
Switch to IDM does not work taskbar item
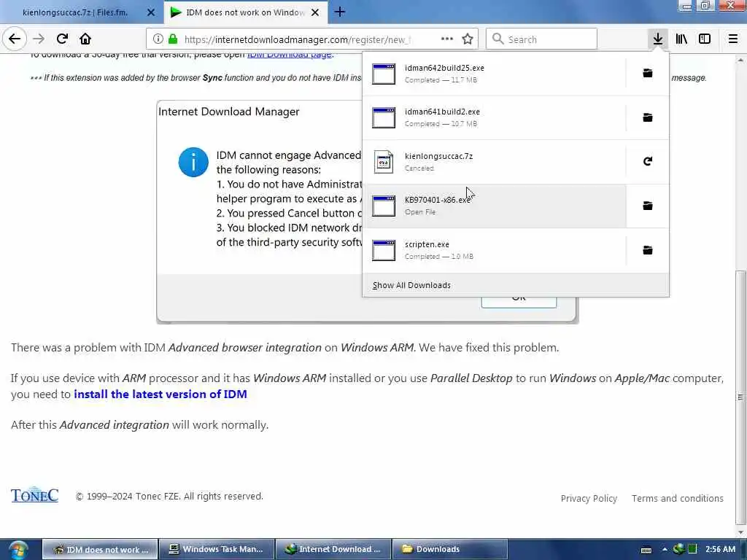point(100,549)
